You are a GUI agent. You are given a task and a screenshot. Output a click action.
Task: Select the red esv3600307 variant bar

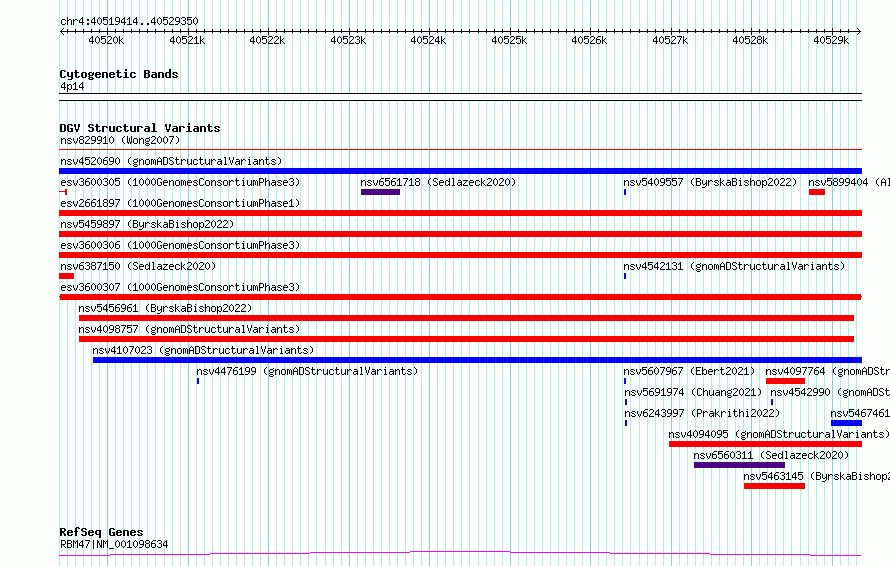pyautogui.click(x=460, y=297)
